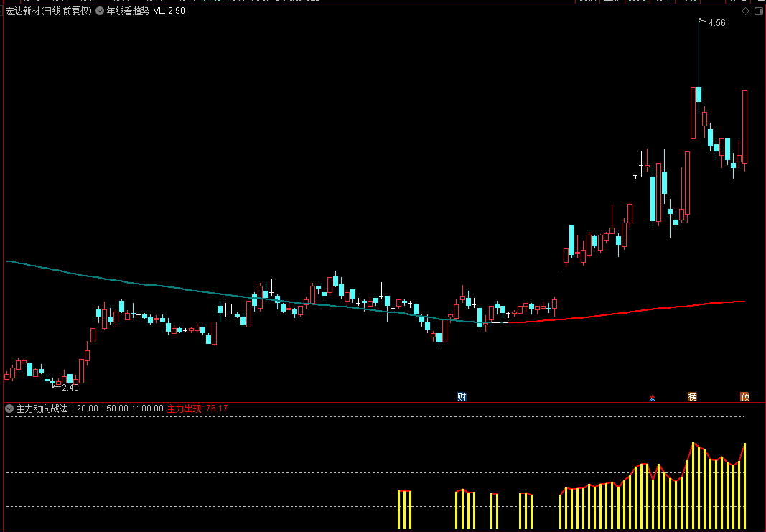Click the 预 forecast marker
The height and width of the screenshot is (532, 766).
[744, 397]
